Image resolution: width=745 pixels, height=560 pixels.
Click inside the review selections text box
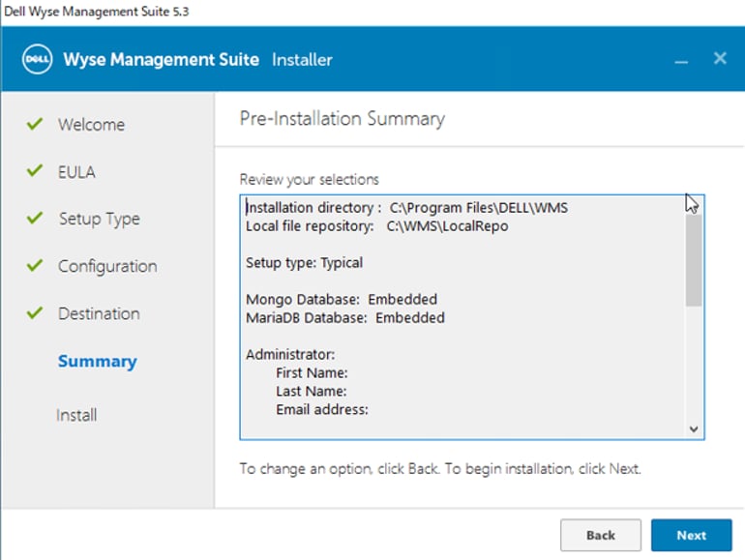(x=463, y=317)
